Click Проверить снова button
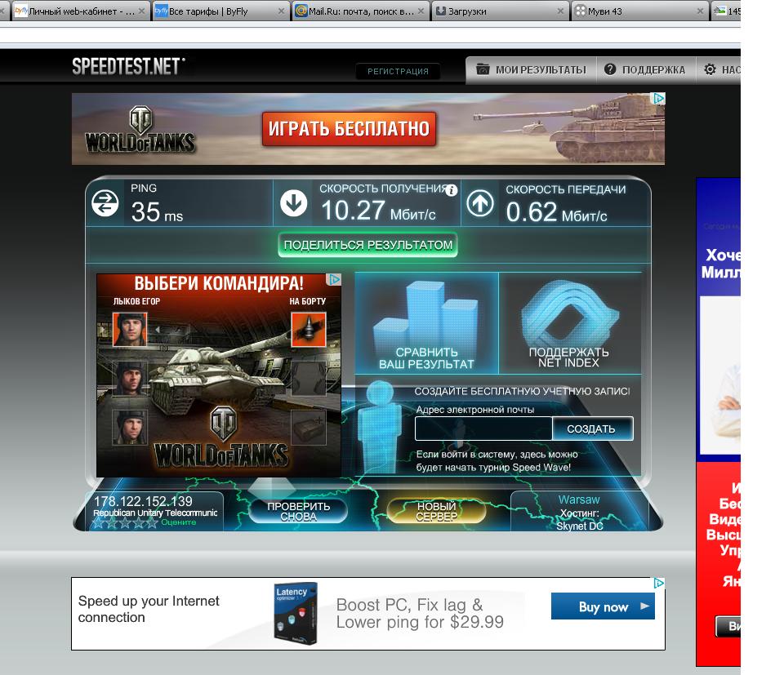The image size is (784, 675). [298, 512]
